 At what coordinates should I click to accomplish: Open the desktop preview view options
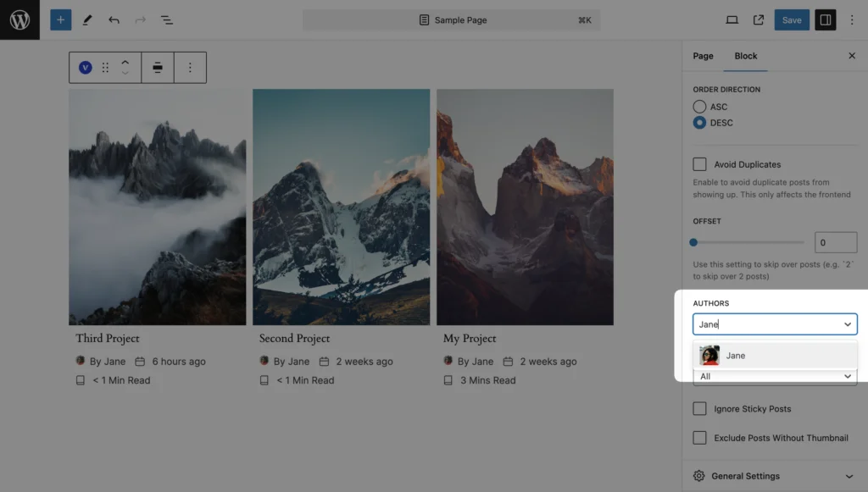(732, 20)
